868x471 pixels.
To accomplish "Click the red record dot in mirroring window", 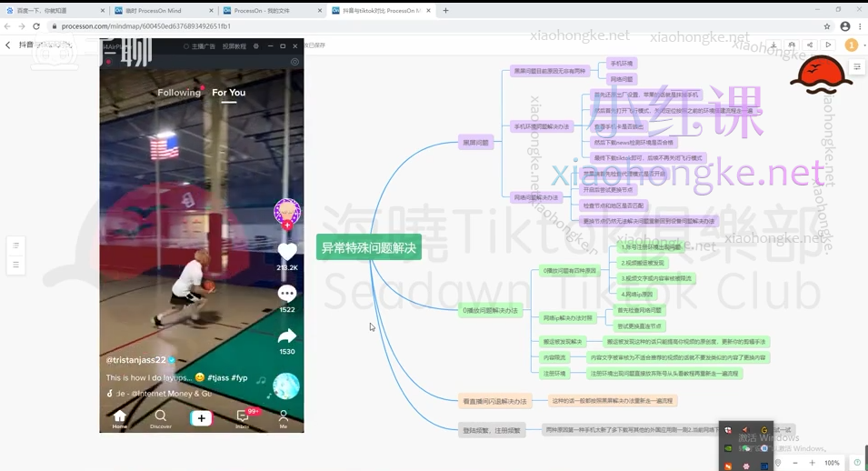I will (x=108, y=62).
